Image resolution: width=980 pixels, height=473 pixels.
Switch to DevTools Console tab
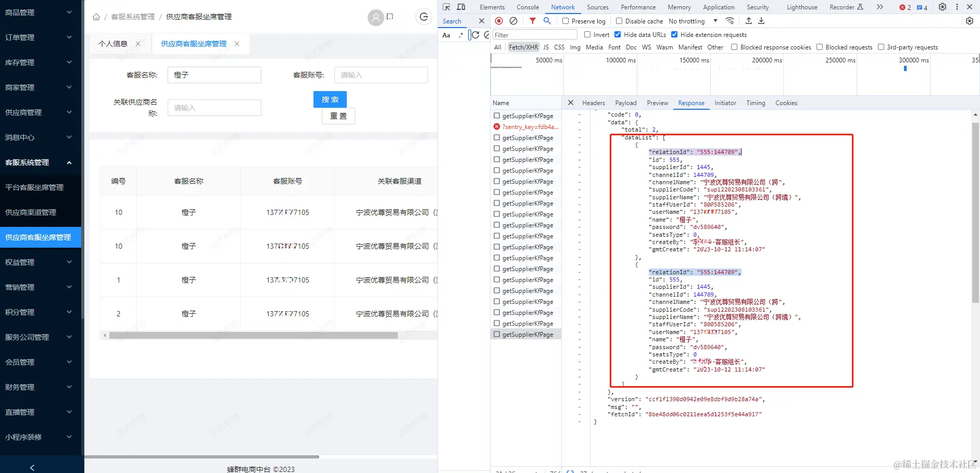pos(527,7)
